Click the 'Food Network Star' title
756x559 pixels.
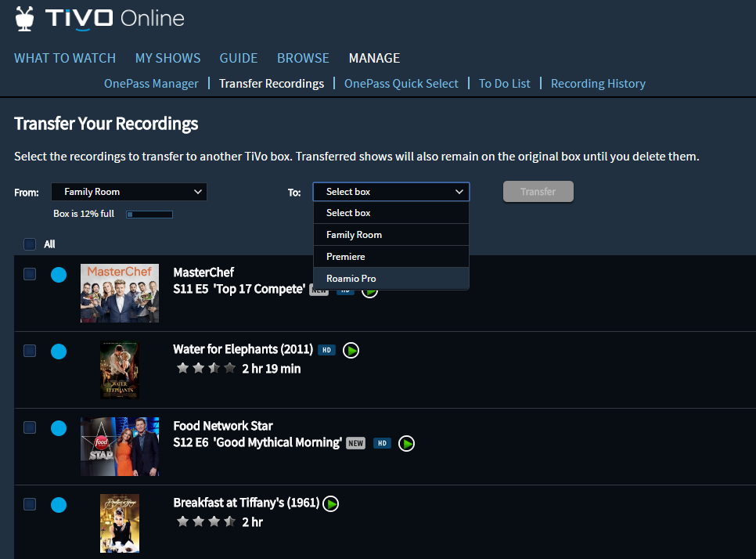[223, 426]
